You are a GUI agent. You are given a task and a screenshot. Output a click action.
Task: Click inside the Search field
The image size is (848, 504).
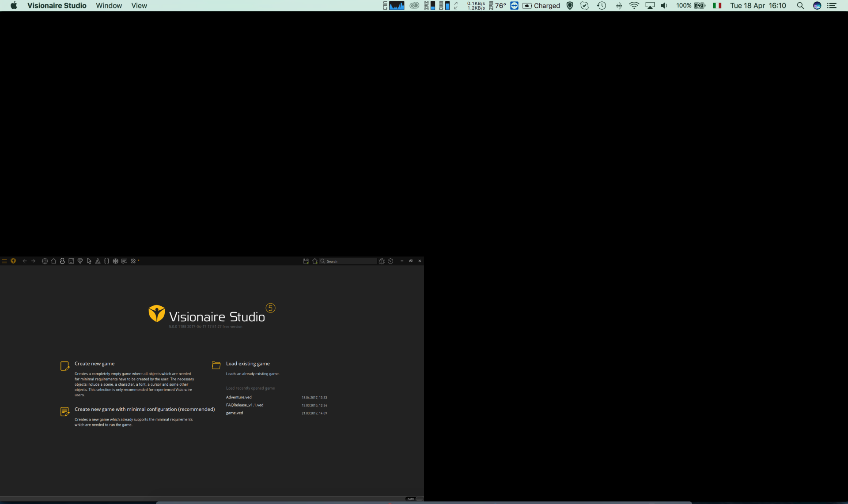point(349,261)
